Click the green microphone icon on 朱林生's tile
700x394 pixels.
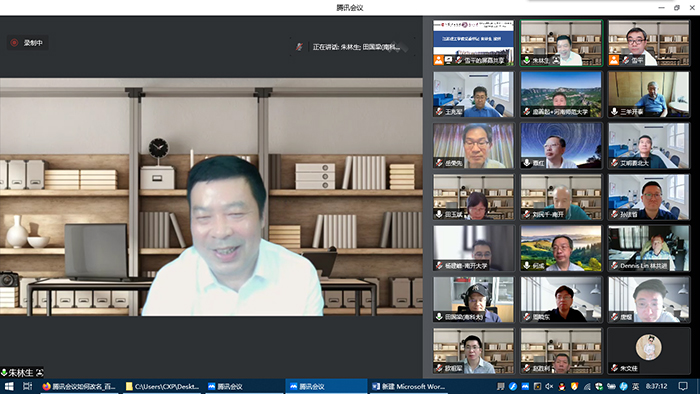click(x=526, y=60)
